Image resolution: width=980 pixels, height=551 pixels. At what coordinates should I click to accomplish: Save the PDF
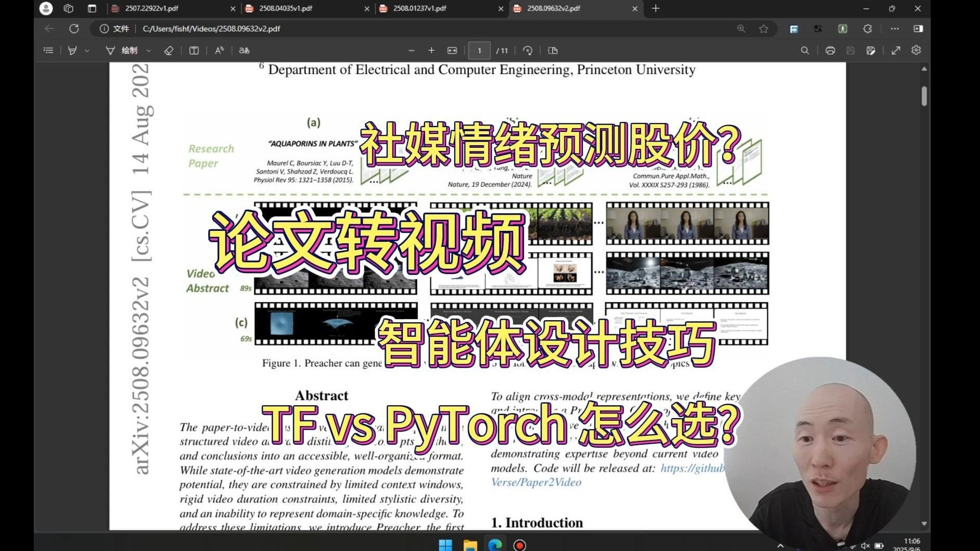[850, 50]
